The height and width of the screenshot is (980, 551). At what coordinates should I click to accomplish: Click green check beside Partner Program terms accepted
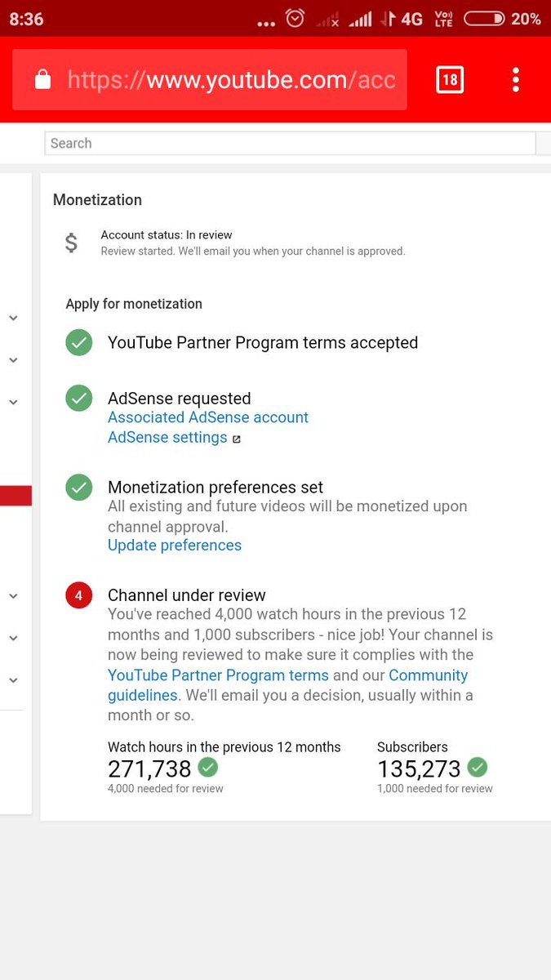point(79,343)
